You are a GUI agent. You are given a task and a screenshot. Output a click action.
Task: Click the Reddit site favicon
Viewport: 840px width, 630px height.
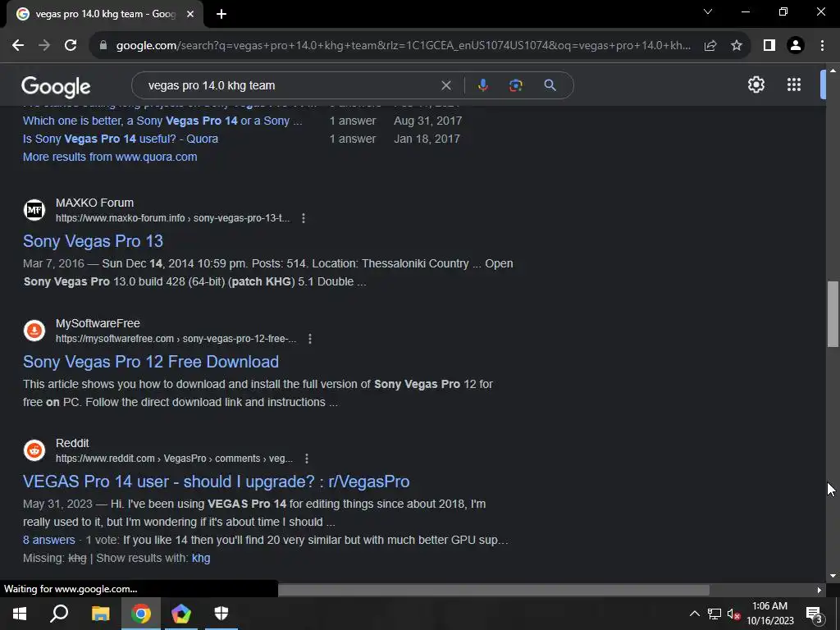click(x=34, y=450)
